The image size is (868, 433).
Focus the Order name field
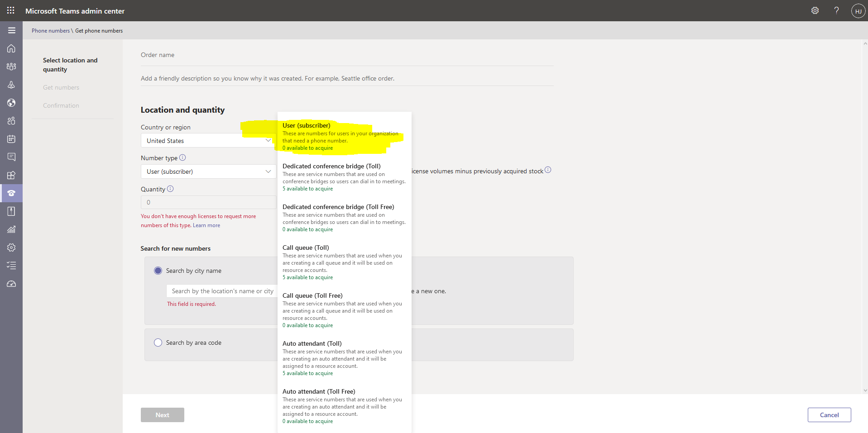pyautogui.click(x=347, y=55)
